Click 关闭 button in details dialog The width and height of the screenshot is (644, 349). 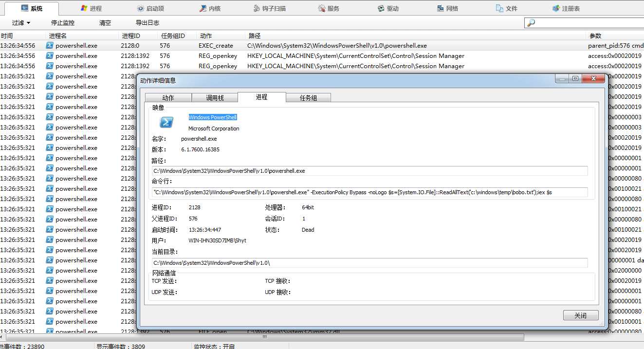pos(581,315)
